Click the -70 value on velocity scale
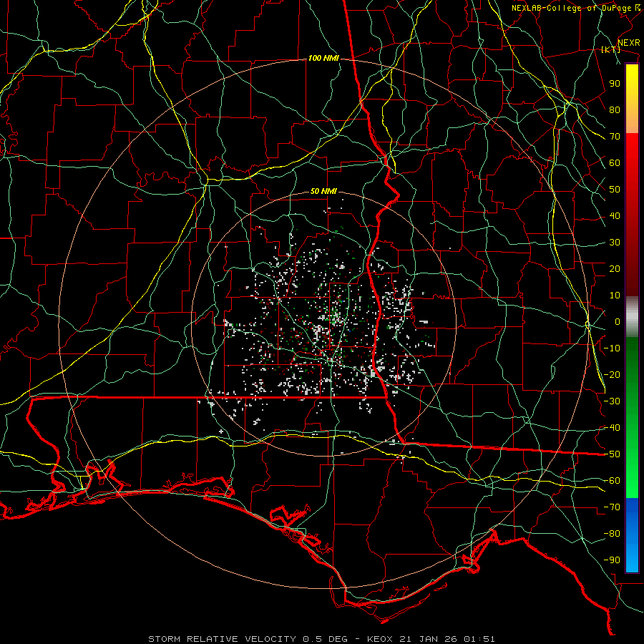644x644 pixels. [x=612, y=507]
